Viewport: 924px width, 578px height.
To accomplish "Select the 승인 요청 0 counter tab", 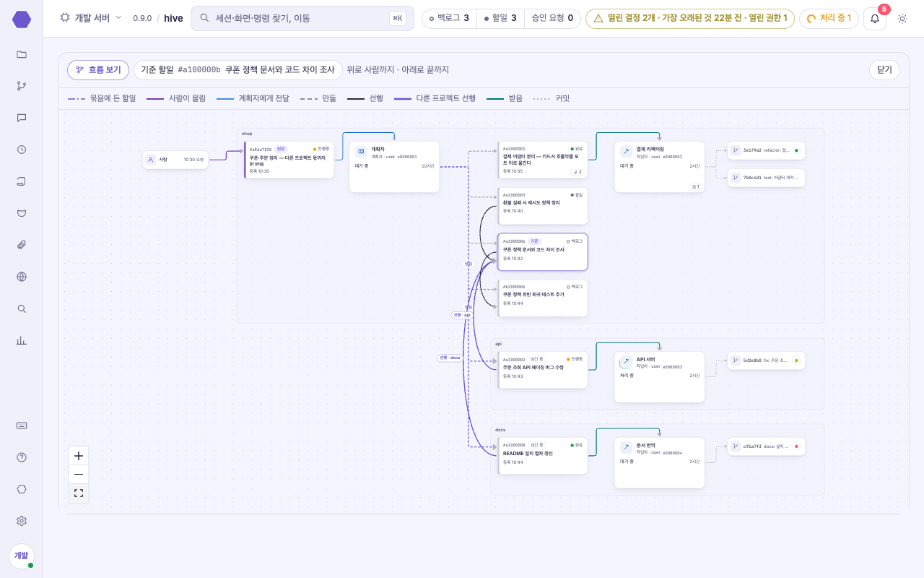I will coord(552,18).
